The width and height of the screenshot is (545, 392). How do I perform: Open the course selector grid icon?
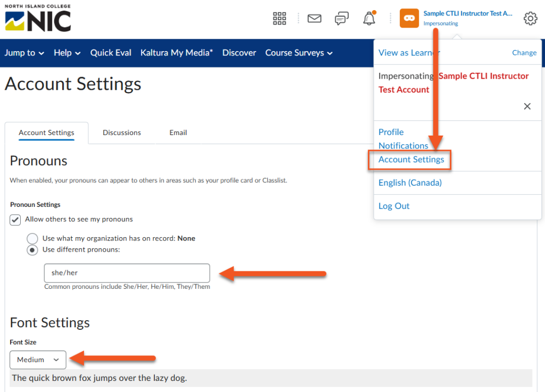[x=279, y=19]
